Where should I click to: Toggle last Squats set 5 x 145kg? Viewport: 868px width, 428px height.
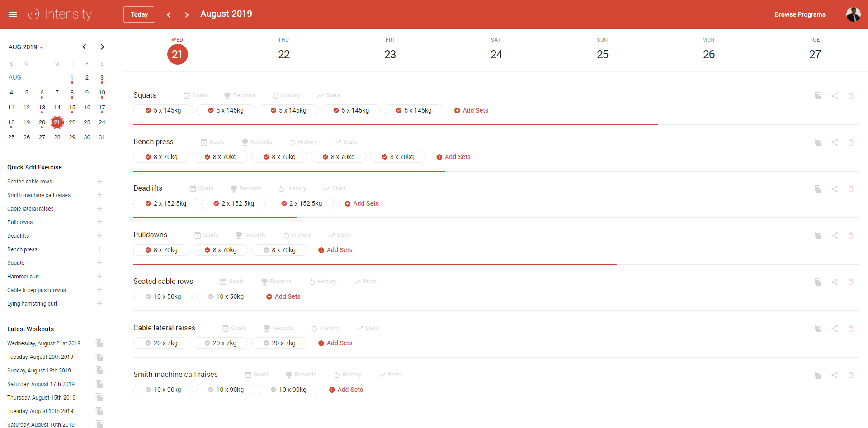414,110
